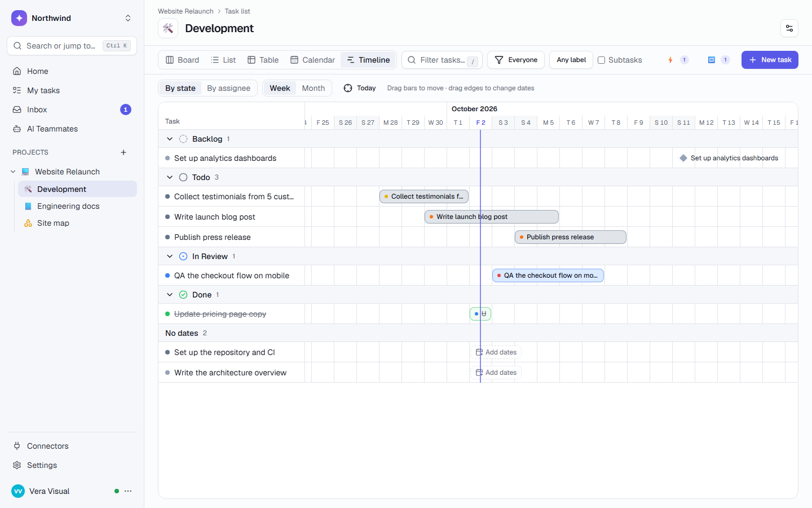Open QA the checkout flow on mobile row
This screenshot has height=508, width=812.
(232, 275)
